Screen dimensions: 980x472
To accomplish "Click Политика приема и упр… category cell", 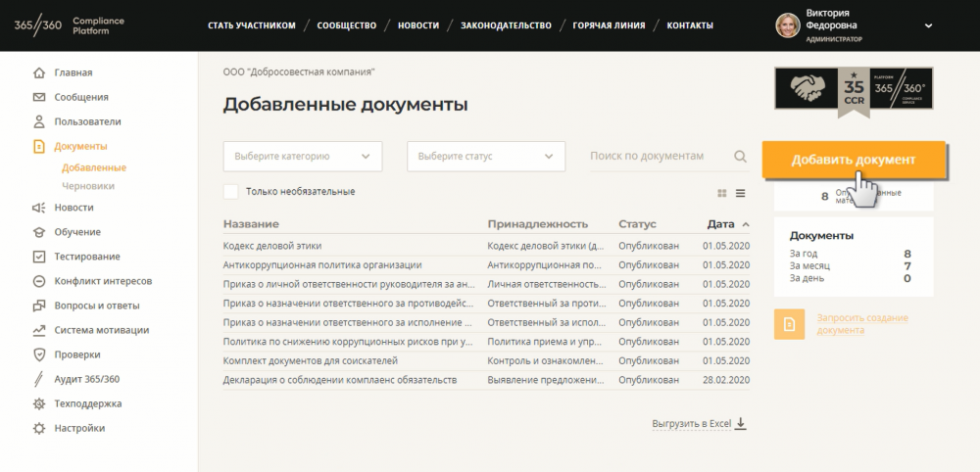I will click(546, 342).
